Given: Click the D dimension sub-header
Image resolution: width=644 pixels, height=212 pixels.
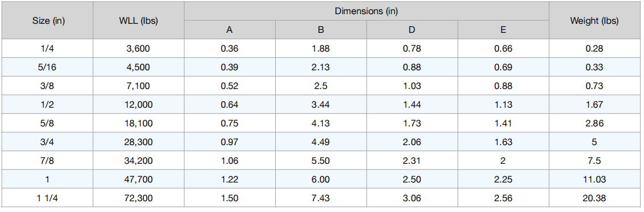Looking at the screenshot, I should pyautogui.click(x=412, y=30).
